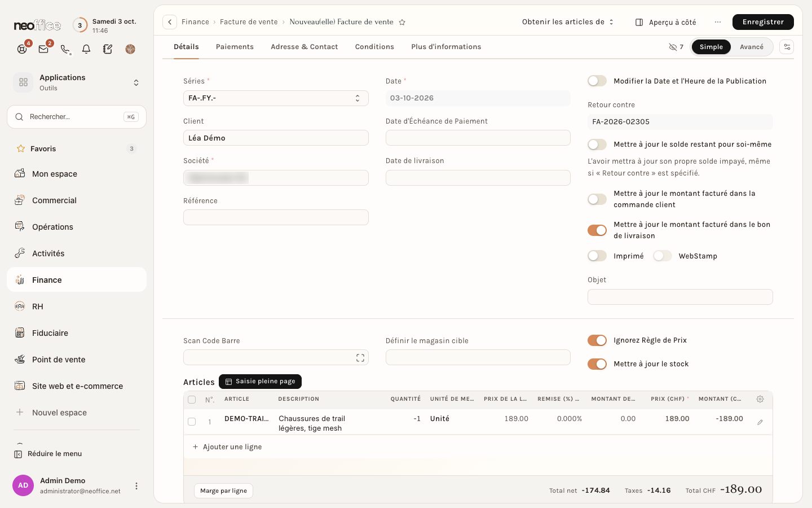Turn off Mettre à jour le stock
Image resolution: width=812 pixels, height=508 pixels.
point(597,364)
